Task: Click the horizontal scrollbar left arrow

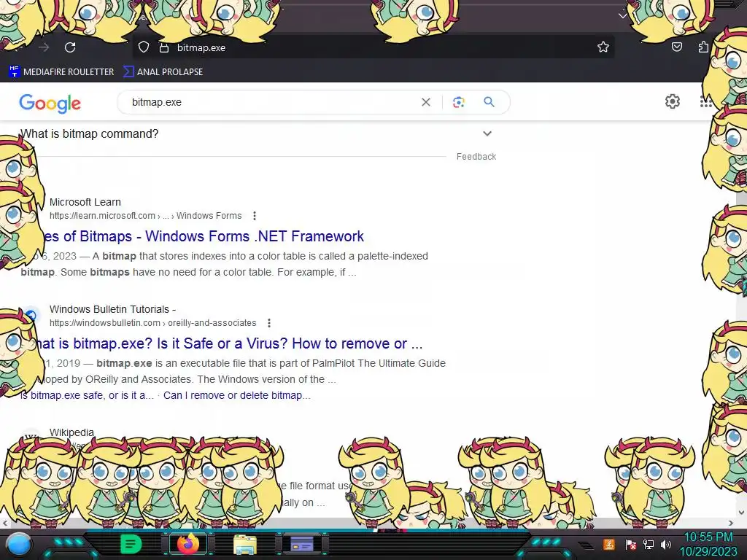Action: pos(5,523)
